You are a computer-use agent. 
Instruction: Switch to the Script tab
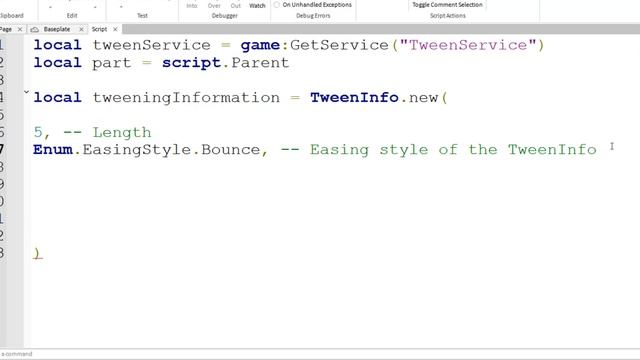(99, 29)
